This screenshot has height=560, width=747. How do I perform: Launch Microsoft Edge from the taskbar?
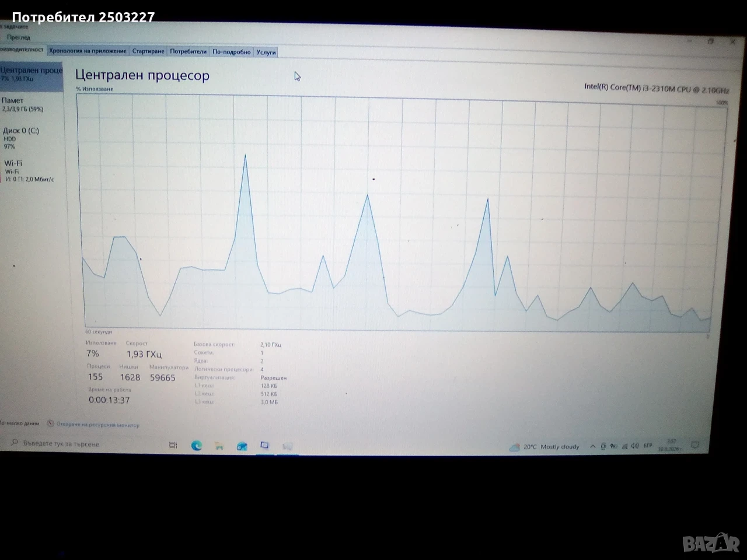pos(197,446)
